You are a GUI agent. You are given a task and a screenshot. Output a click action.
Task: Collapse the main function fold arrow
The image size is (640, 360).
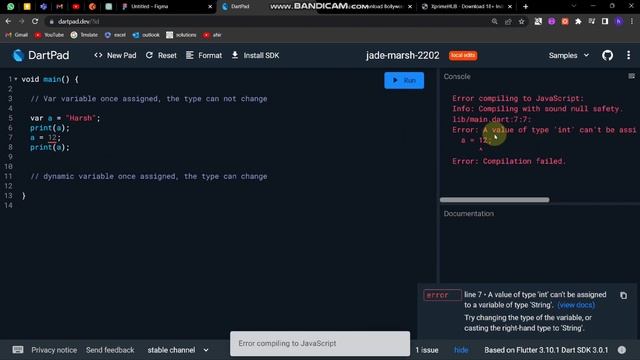[x=16, y=79]
